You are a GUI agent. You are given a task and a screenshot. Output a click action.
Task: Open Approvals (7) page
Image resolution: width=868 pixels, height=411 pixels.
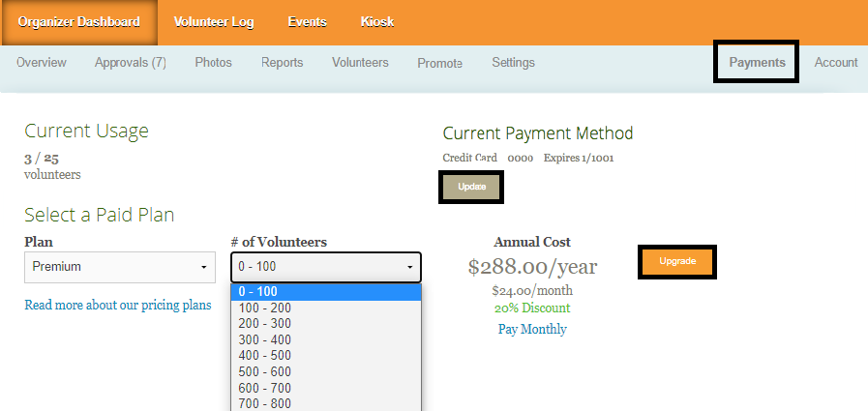130,63
